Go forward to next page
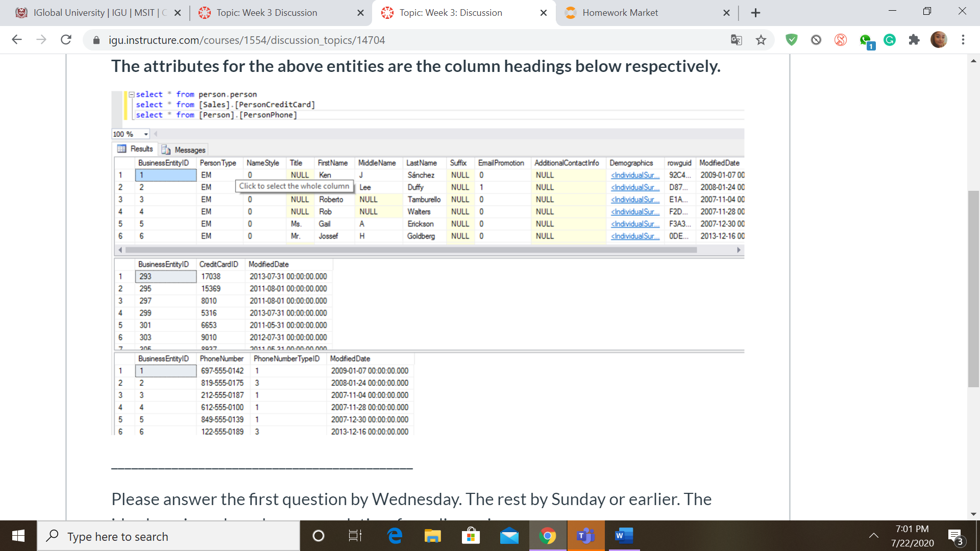Image resolution: width=980 pixels, height=551 pixels. tap(41, 40)
